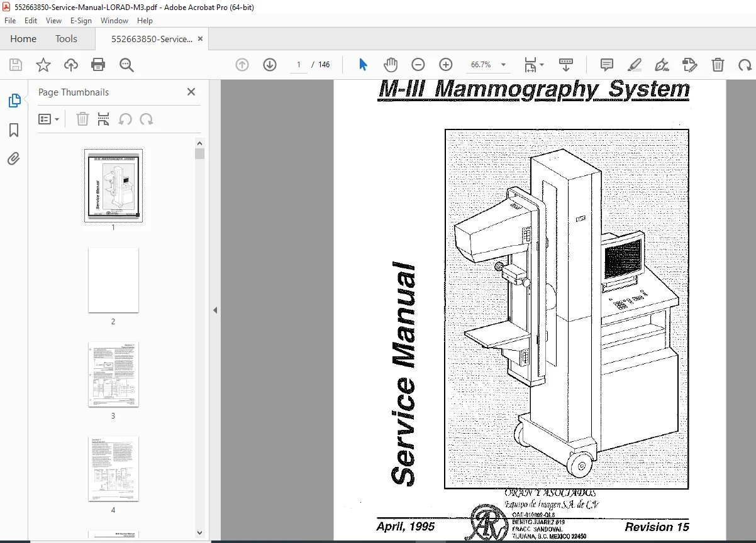Open the thumbnails options dropdown menu
Viewport: 756px width, 543px height.
tap(48, 119)
